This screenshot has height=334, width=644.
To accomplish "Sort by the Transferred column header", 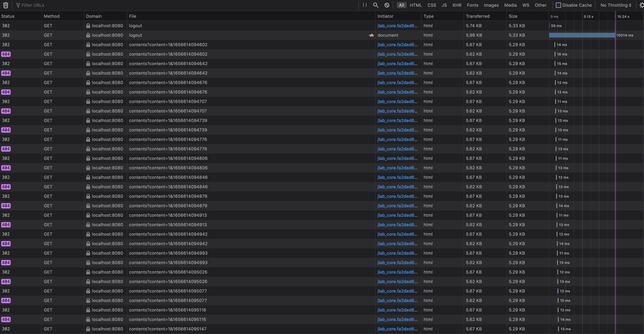I will 478,16.
